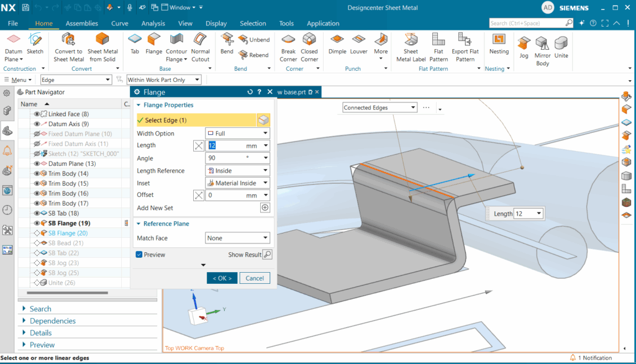The width and height of the screenshot is (636, 364).
Task: Click the Angle value input field
Action: point(225,158)
